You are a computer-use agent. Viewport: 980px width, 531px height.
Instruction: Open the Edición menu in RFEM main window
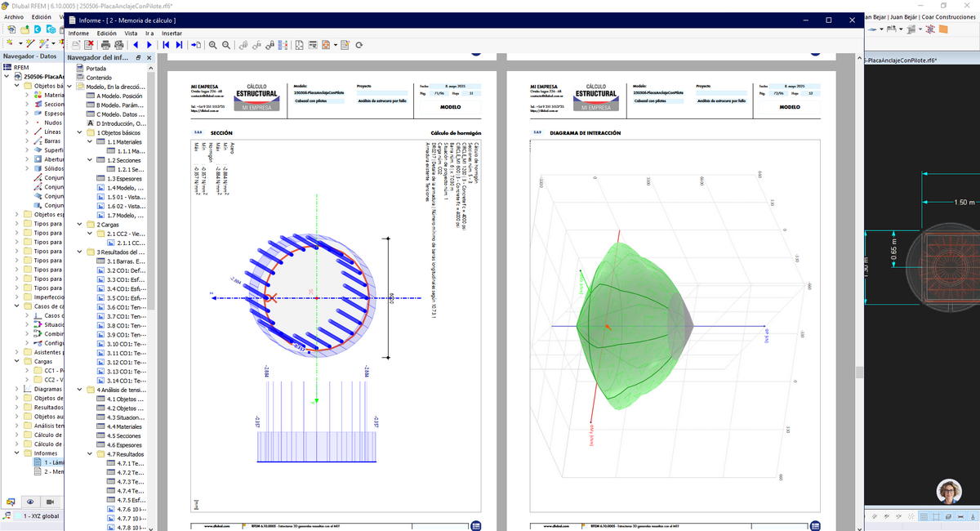pos(41,16)
